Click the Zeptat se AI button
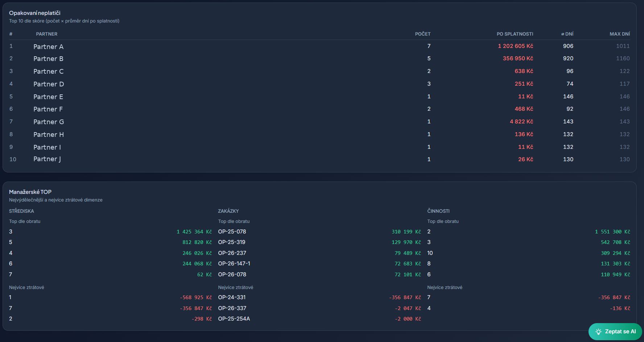Viewport: 644px width, 342px height. [x=615, y=331]
